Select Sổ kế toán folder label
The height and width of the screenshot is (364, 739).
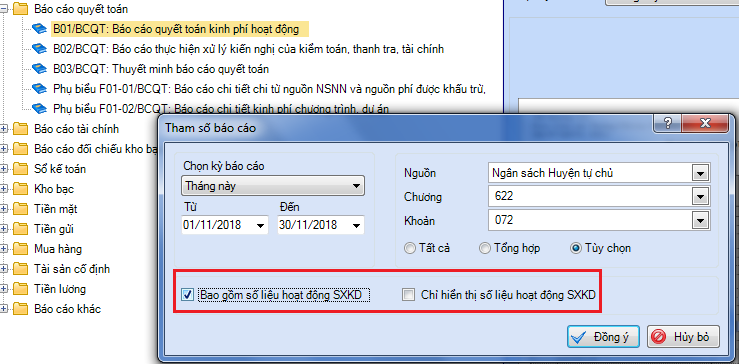click(x=60, y=169)
